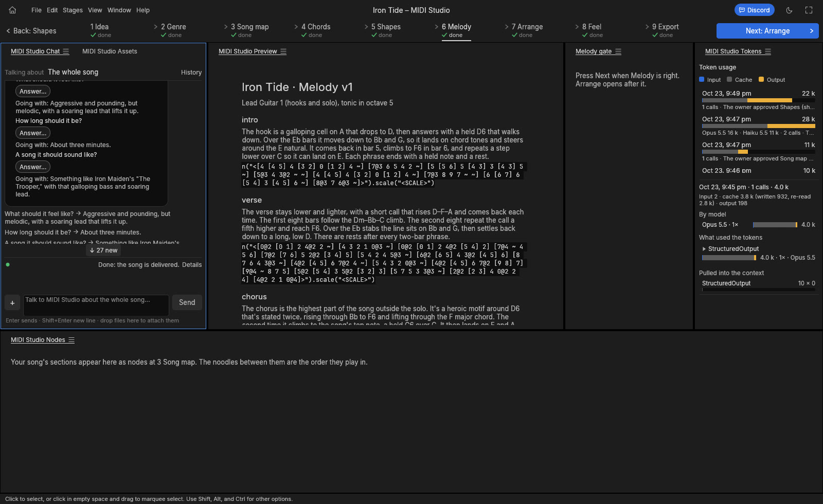The height and width of the screenshot is (504, 823).
Task: Jump to 27 new messages
Action: 103,250
